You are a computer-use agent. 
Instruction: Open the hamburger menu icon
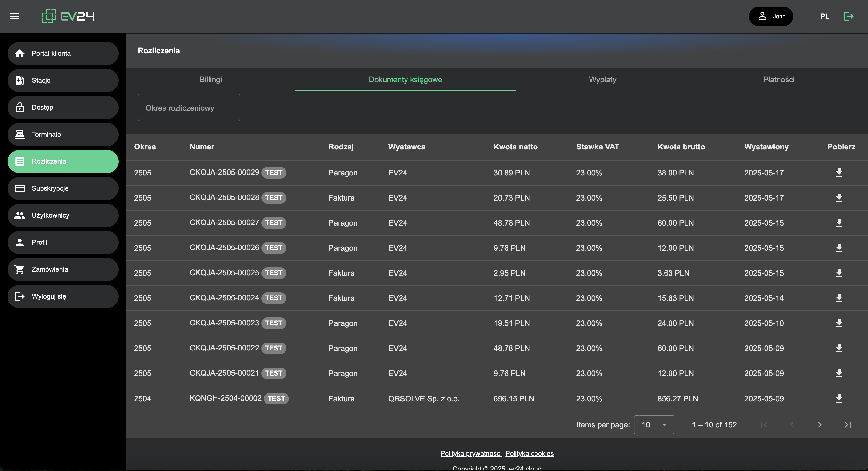(14, 16)
